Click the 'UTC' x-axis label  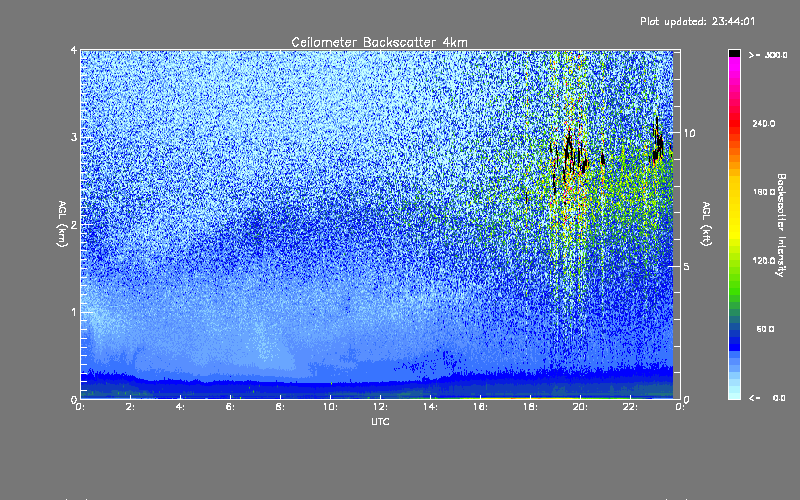[x=380, y=421]
